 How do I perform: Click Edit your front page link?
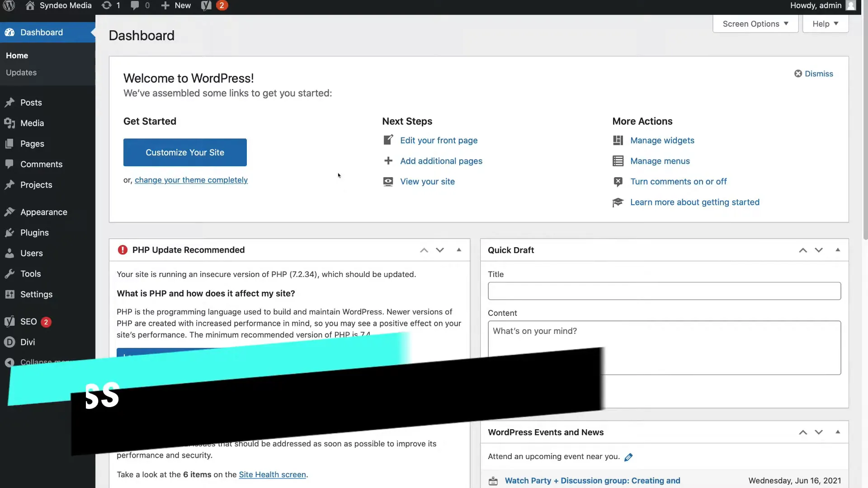[x=439, y=141]
